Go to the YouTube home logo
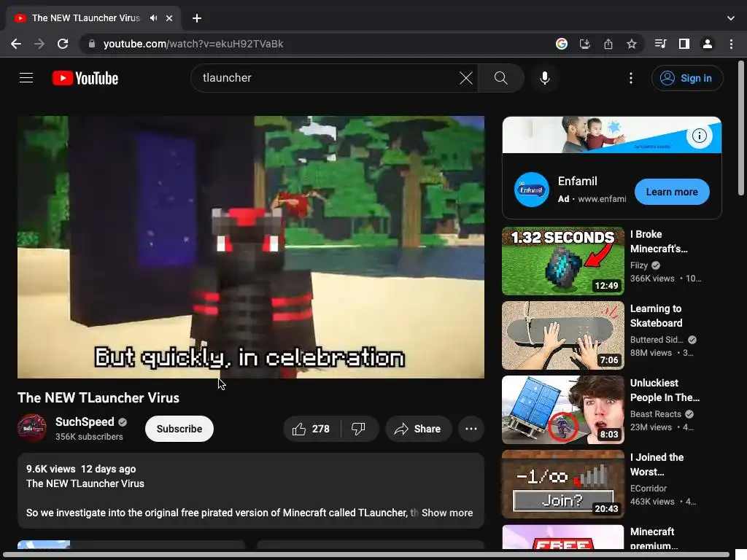 85,78
